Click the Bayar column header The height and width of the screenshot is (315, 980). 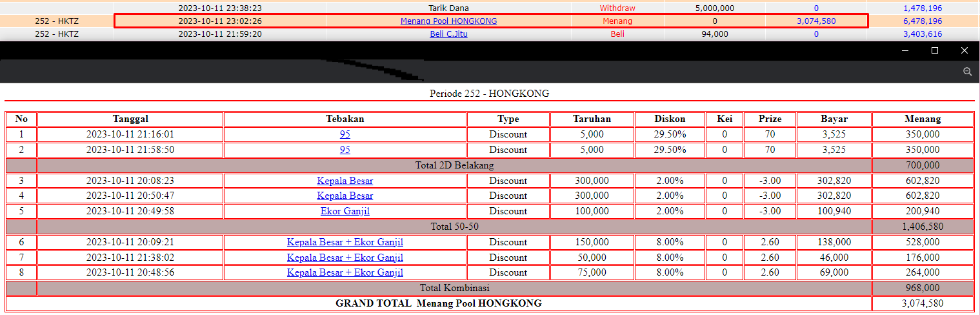click(834, 119)
